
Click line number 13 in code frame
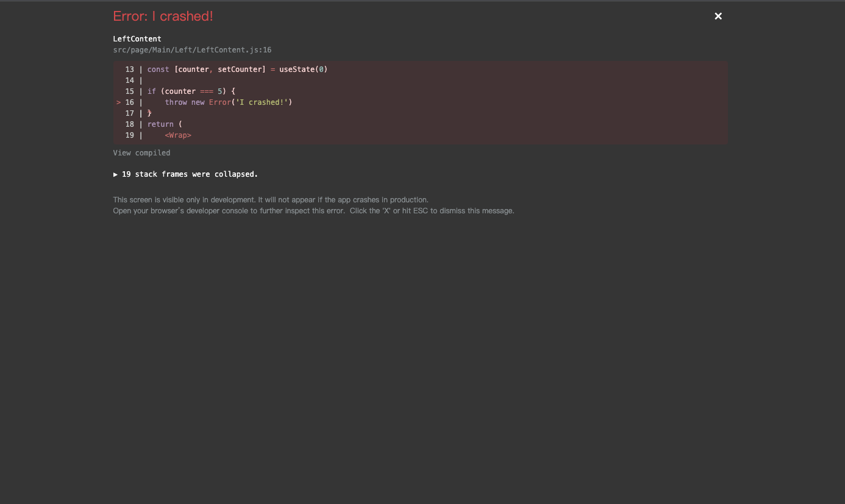tap(129, 69)
